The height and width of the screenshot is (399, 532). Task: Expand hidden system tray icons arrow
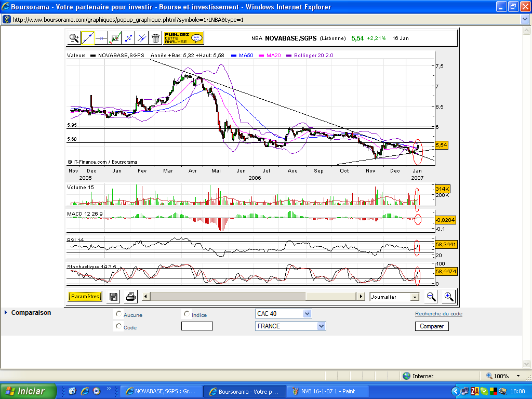[x=455, y=391]
